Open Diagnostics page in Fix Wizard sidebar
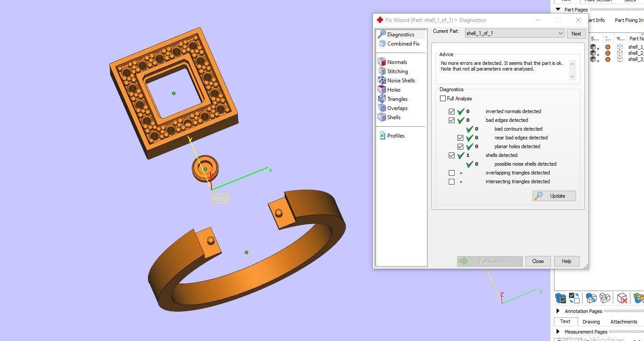Image resolution: width=644 pixels, height=341 pixels. 401,34
